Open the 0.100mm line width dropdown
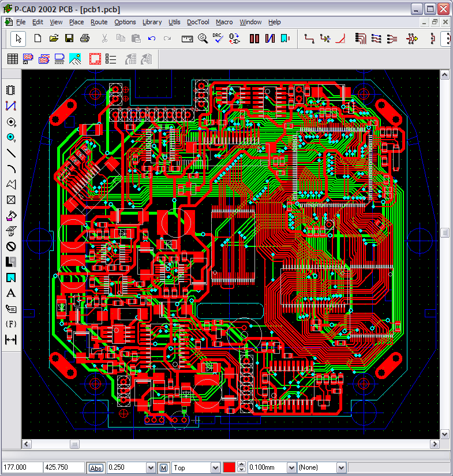Image resolution: width=453 pixels, height=476 pixels. pyautogui.click(x=291, y=468)
